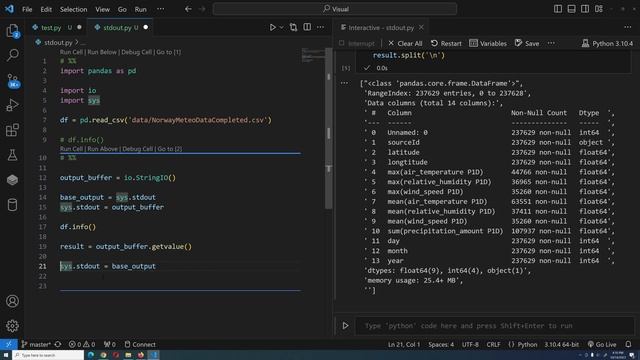
Task: Click Go to [2] code lens
Action: [169, 149]
